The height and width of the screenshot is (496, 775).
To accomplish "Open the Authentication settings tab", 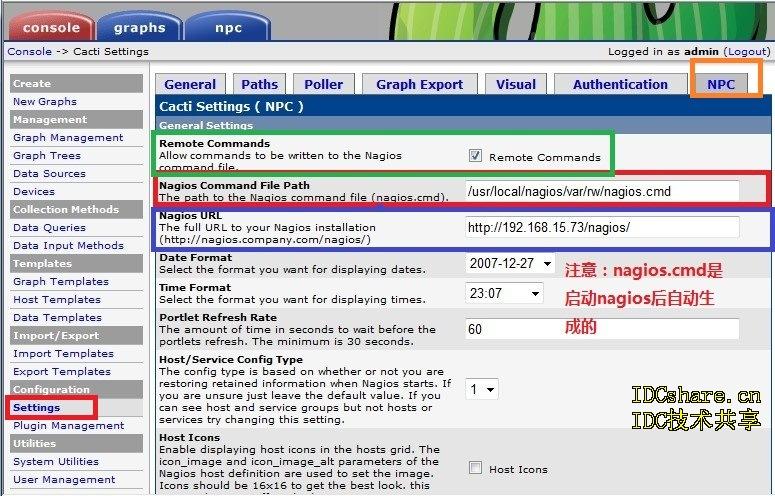I will (x=620, y=84).
